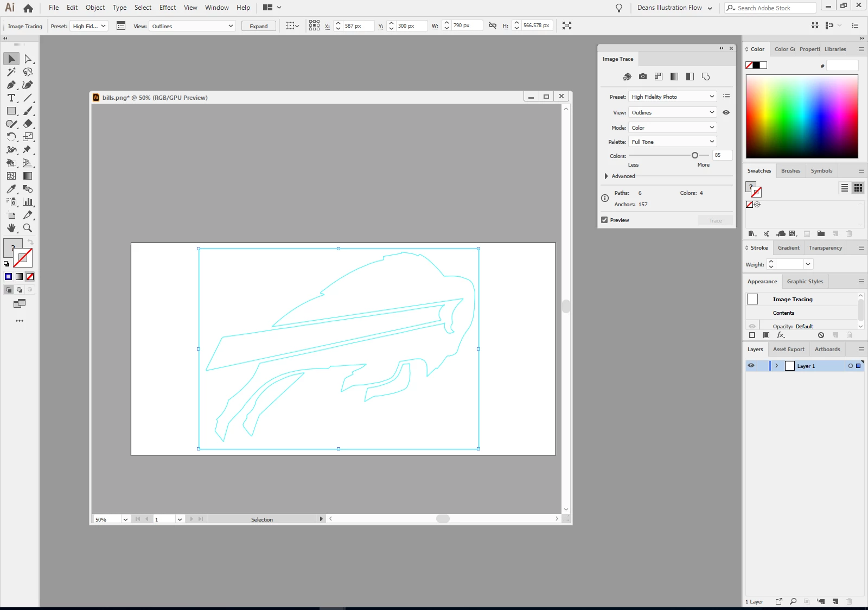Click Auto-Color preset icon in Image Trace
Viewport: 868px width, 610px height.
point(627,77)
